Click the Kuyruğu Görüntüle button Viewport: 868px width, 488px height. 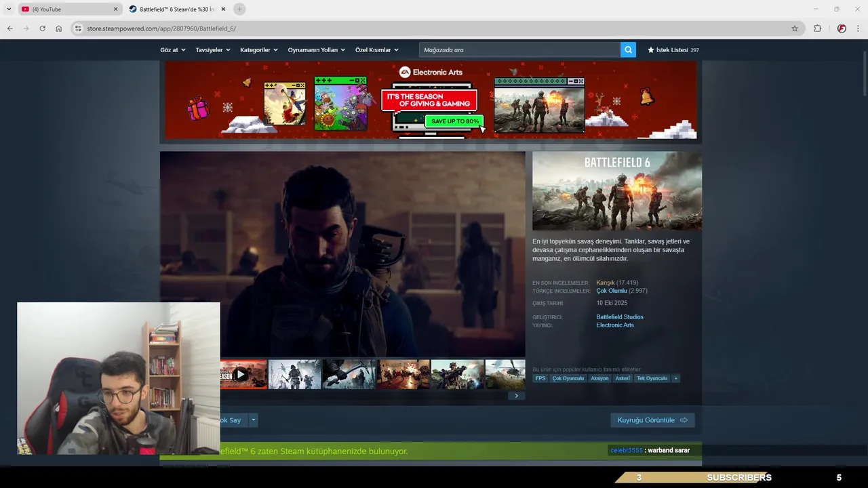652,420
